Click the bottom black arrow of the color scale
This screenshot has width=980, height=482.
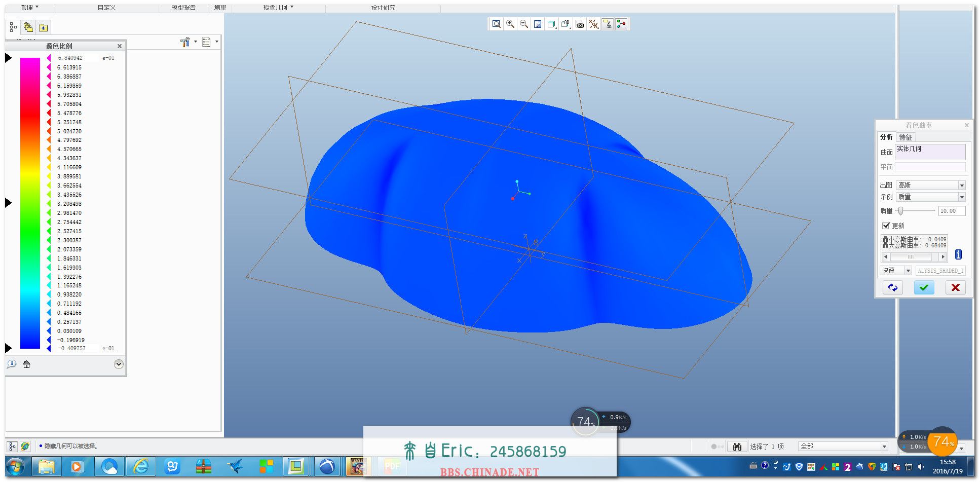point(8,348)
